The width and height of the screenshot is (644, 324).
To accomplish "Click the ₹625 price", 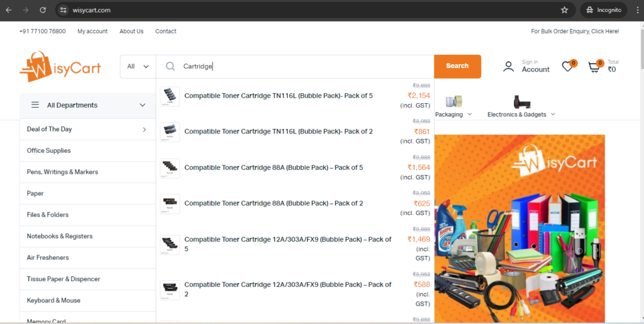I will point(422,203).
